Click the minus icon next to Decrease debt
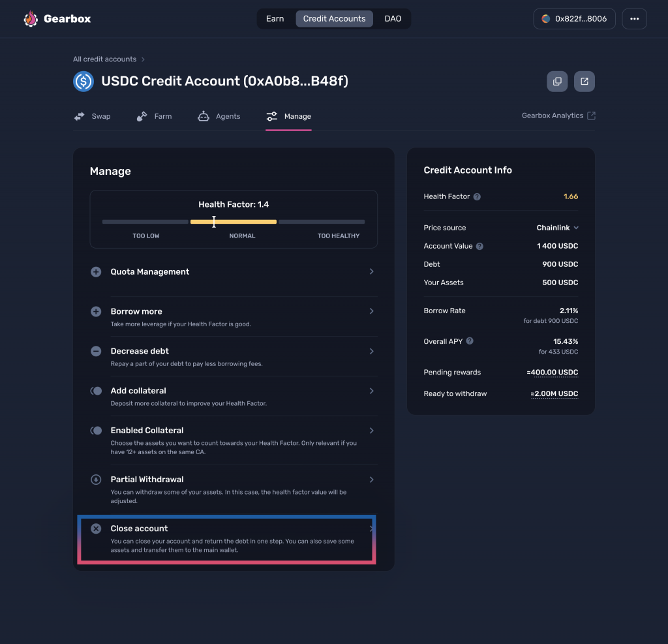668x644 pixels. pyautogui.click(x=96, y=351)
